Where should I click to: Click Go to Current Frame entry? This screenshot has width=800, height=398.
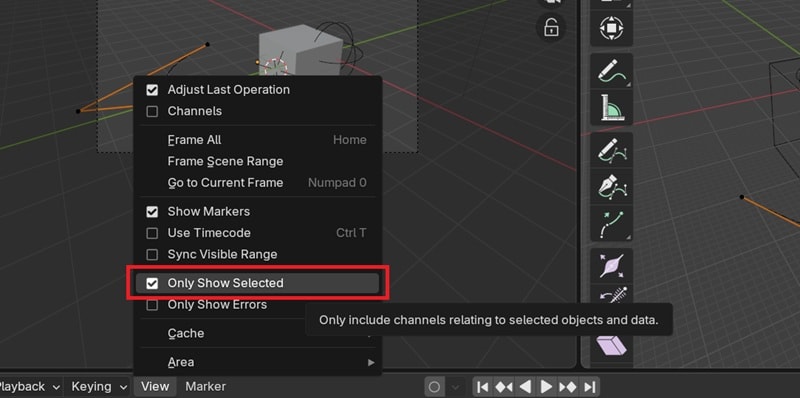click(258, 183)
